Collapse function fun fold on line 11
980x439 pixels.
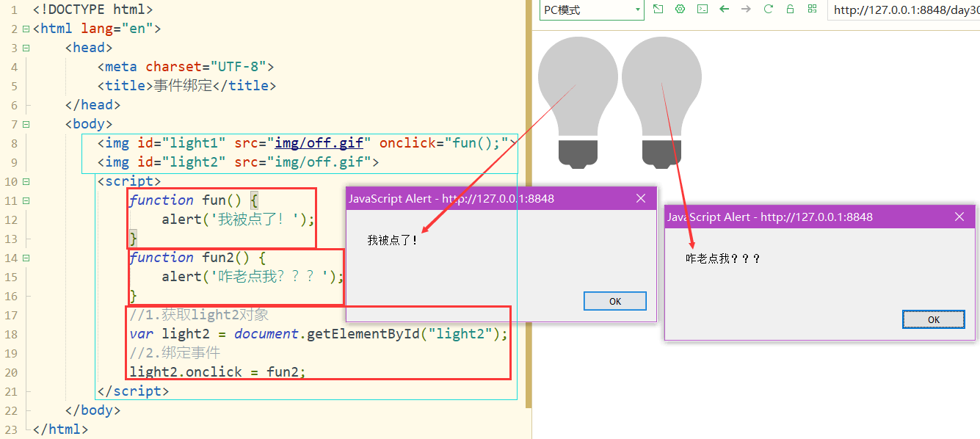(26, 200)
